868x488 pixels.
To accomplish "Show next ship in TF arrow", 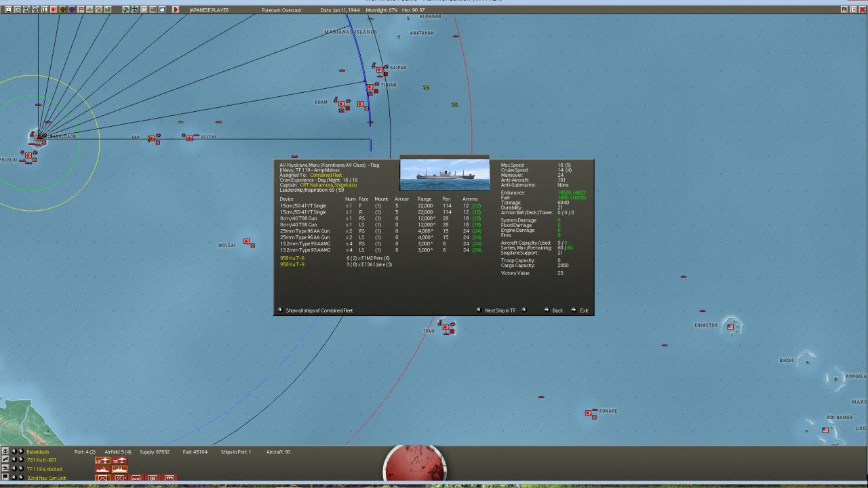I will pyautogui.click(x=524, y=310).
